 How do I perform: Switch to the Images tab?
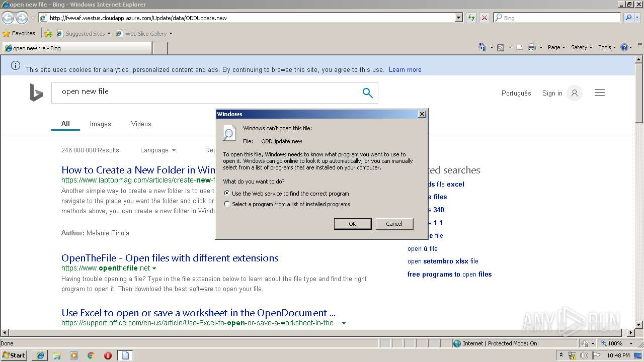[x=100, y=124]
